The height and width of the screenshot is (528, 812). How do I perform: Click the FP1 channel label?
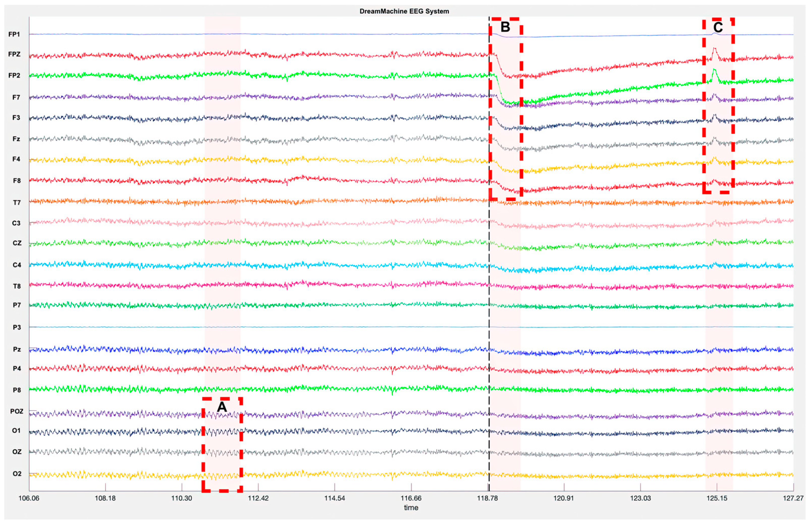tap(14, 34)
